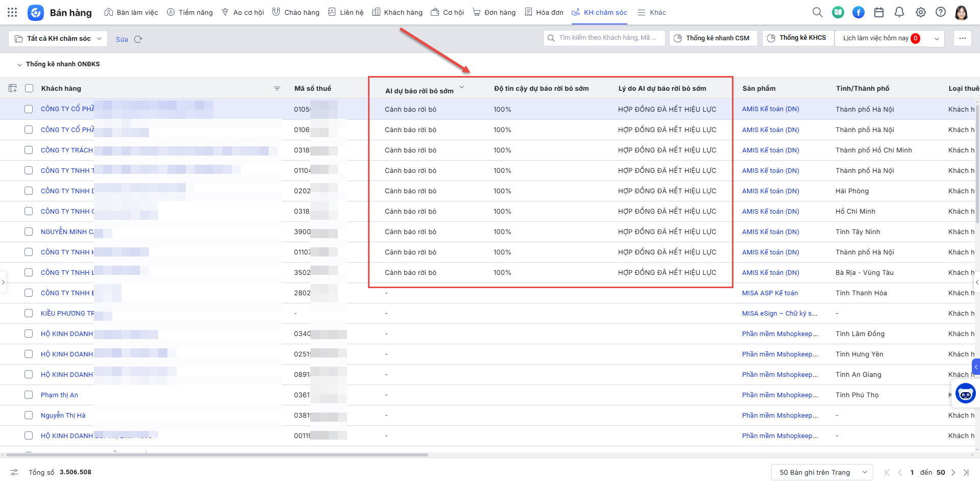Open the Facebook integration icon
Screen dimensions: 980x486
859,12
